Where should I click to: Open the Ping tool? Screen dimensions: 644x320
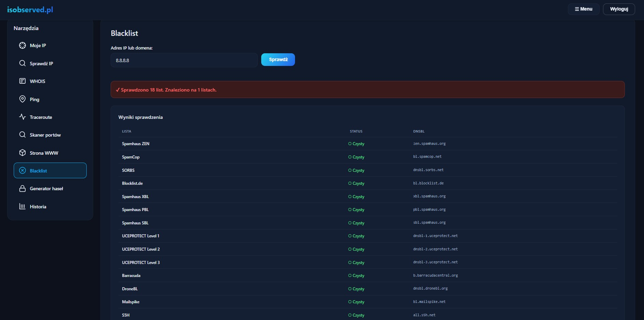point(50,99)
